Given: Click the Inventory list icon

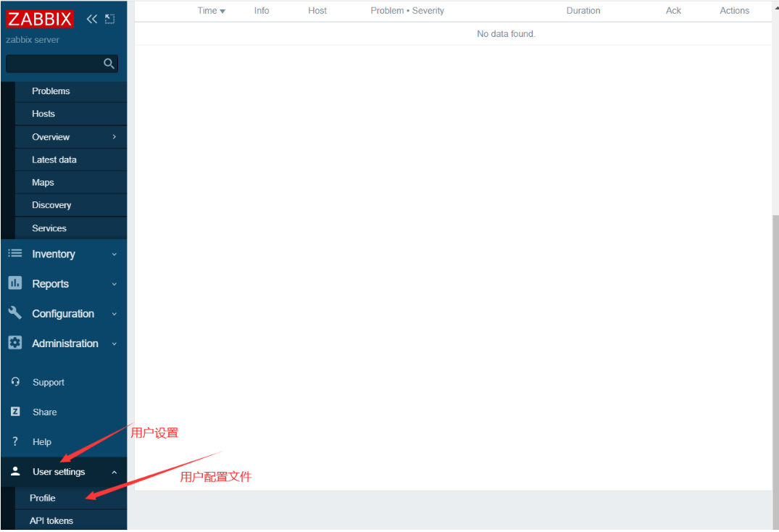Looking at the screenshot, I should pyautogui.click(x=15, y=254).
